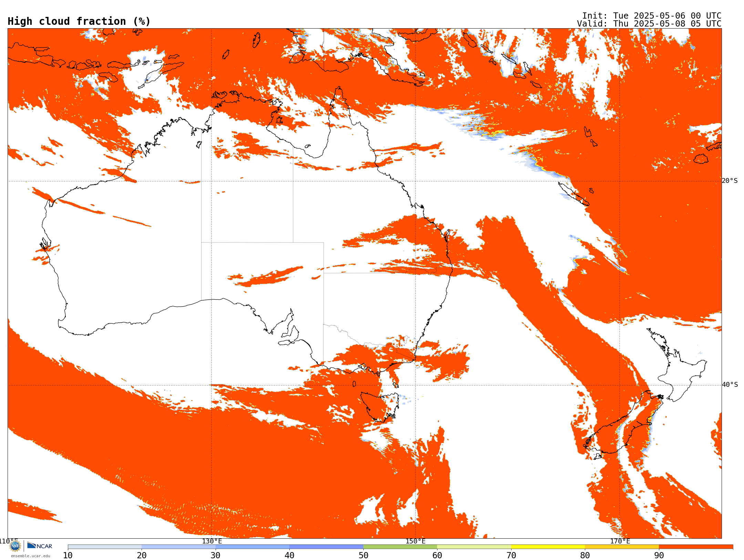Click the 30–40 blue colorbar segment
Viewport: 744px width, 560px height.
(x=252, y=547)
